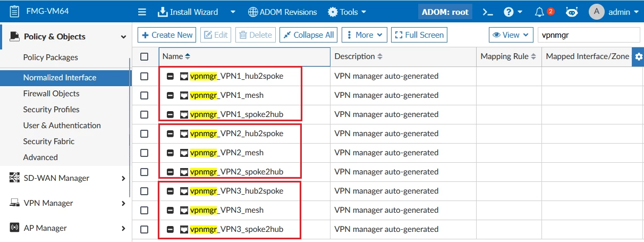This screenshot has width=644, height=242.
Task: Check the vpnmgr_VPN2_mesh row checkbox
Action: coord(145,153)
